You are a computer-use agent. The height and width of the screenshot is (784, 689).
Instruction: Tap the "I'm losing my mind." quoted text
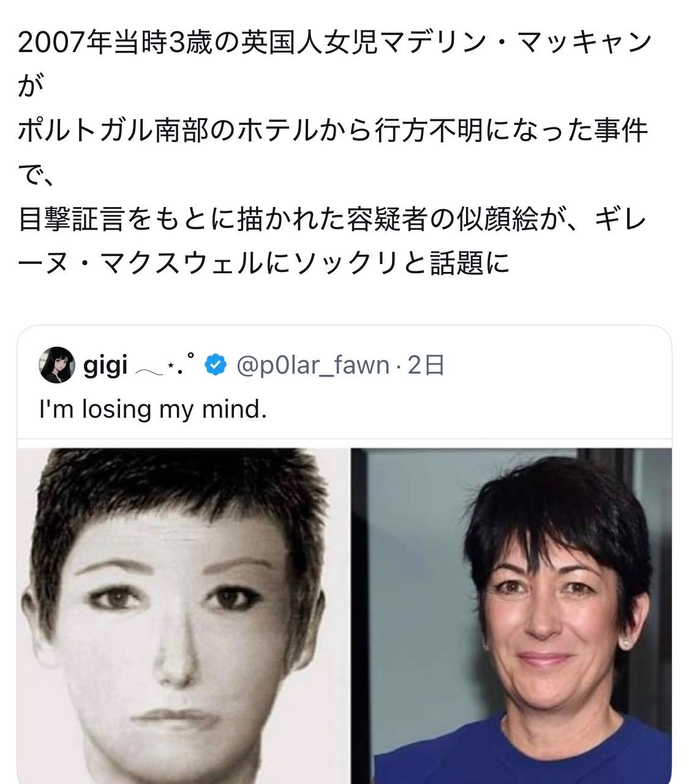click(x=153, y=409)
